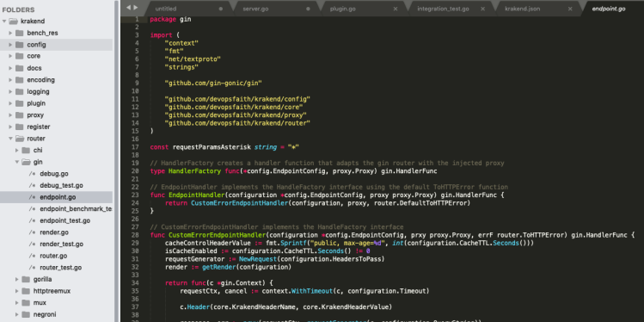644x322 pixels.
Task: Go forward with the right tab arrow
Action: tap(136, 8)
